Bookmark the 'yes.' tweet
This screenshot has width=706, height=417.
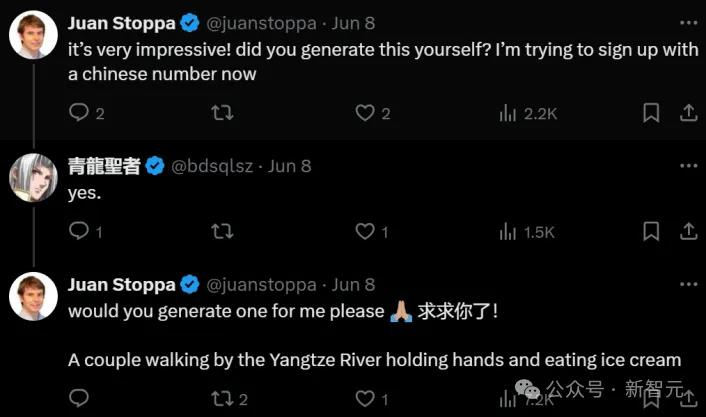[x=651, y=232]
